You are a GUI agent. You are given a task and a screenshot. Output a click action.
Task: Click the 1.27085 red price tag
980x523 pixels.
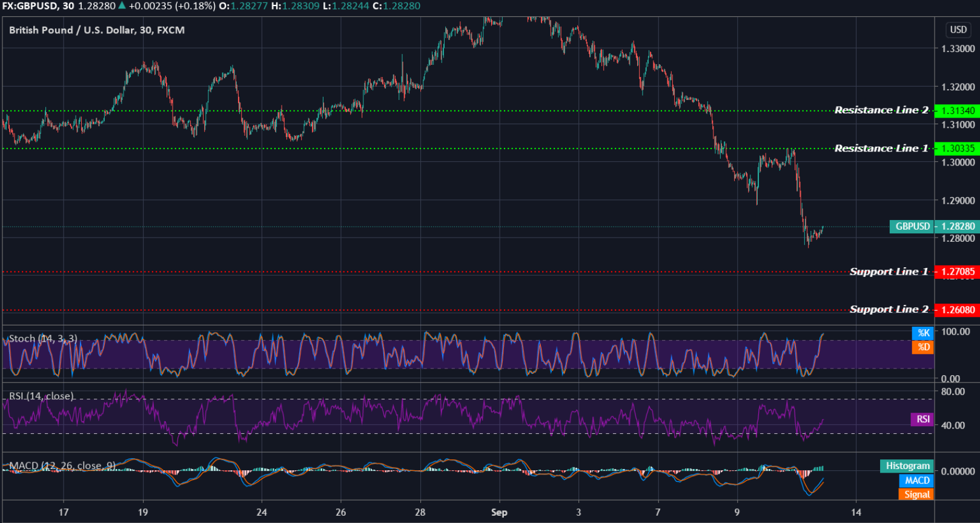click(957, 271)
